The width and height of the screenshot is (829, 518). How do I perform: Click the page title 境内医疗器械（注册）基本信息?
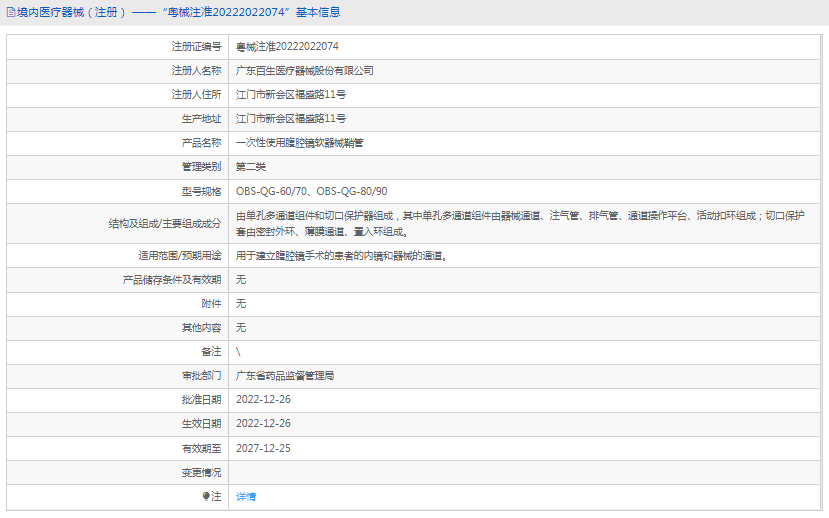pyautogui.click(x=178, y=12)
